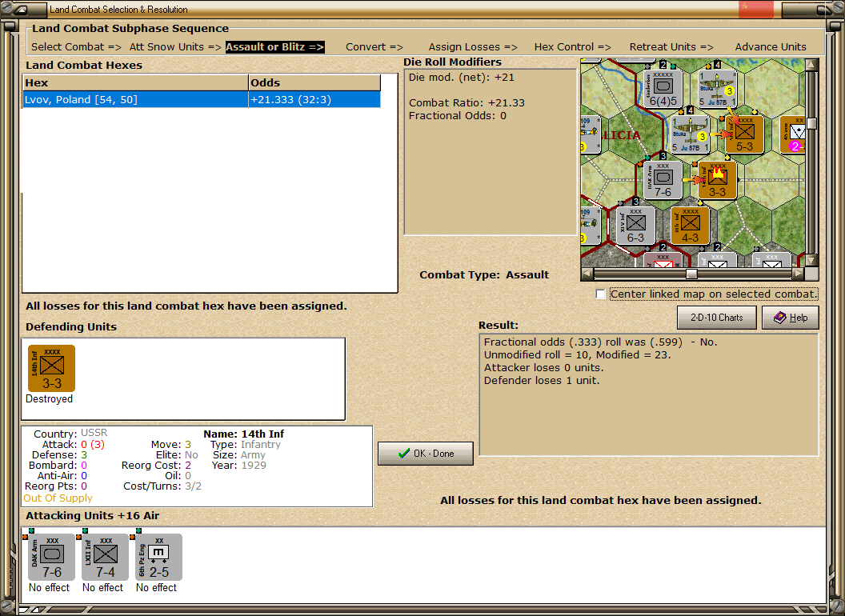This screenshot has height=616, width=845.
Task: Click the burning 3-3 unit on map
Action: (717, 180)
